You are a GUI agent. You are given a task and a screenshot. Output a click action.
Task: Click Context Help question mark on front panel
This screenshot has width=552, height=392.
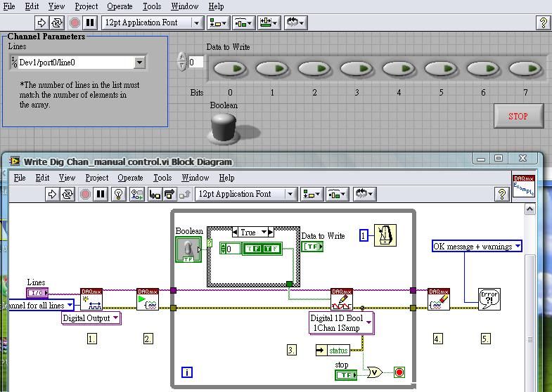click(x=543, y=22)
